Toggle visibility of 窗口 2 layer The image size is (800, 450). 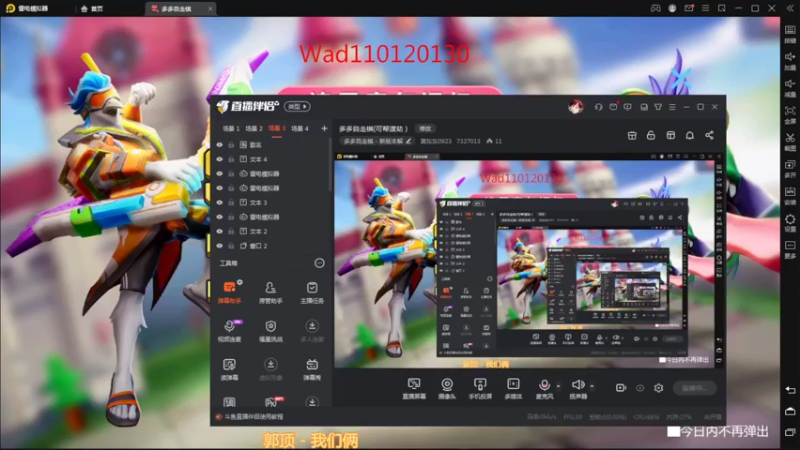(x=219, y=246)
